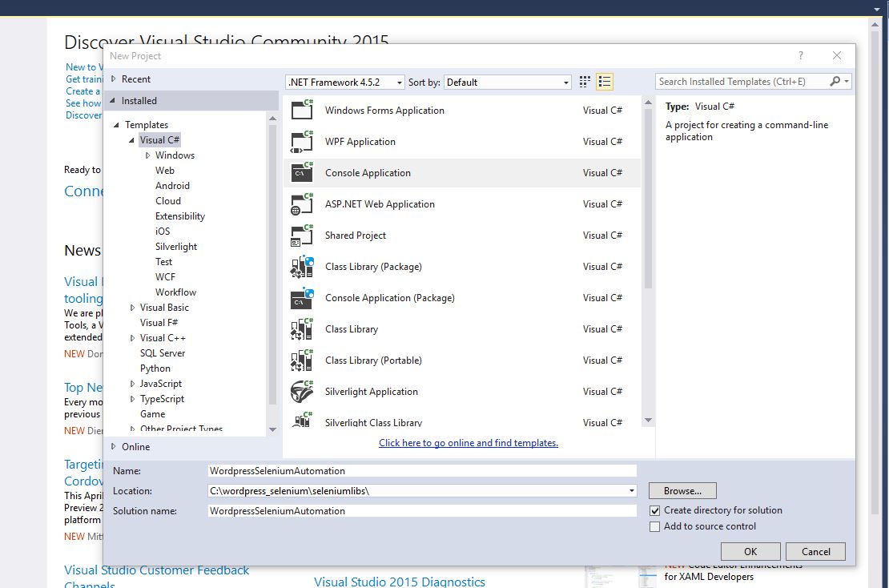Click Browse to choose location
Image resolution: width=889 pixels, height=588 pixels.
click(682, 490)
